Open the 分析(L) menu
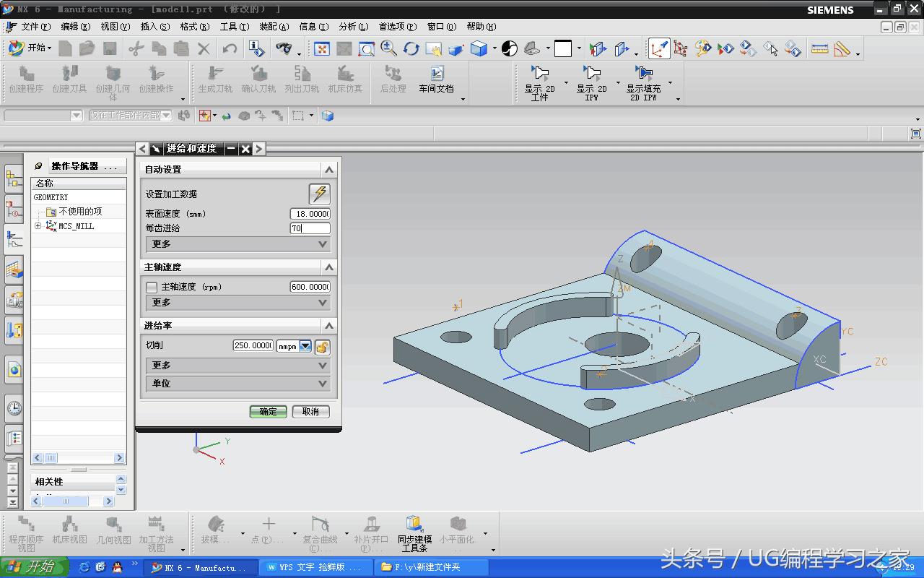 point(352,27)
